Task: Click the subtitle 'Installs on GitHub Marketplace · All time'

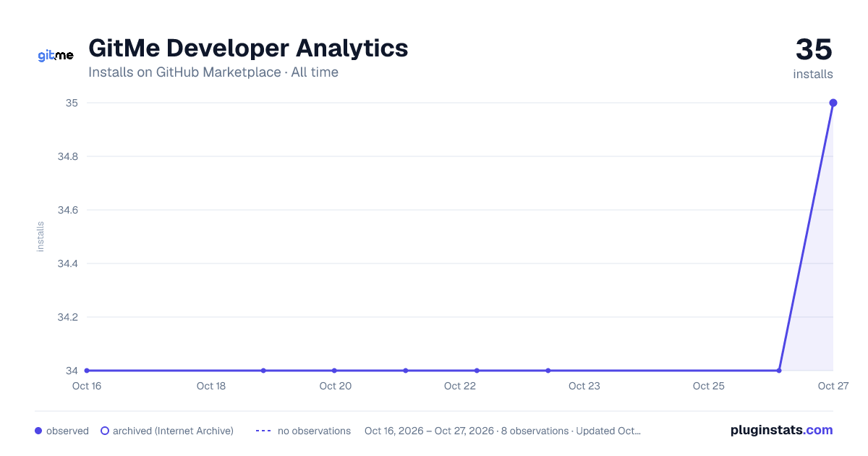Action: [213, 72]
